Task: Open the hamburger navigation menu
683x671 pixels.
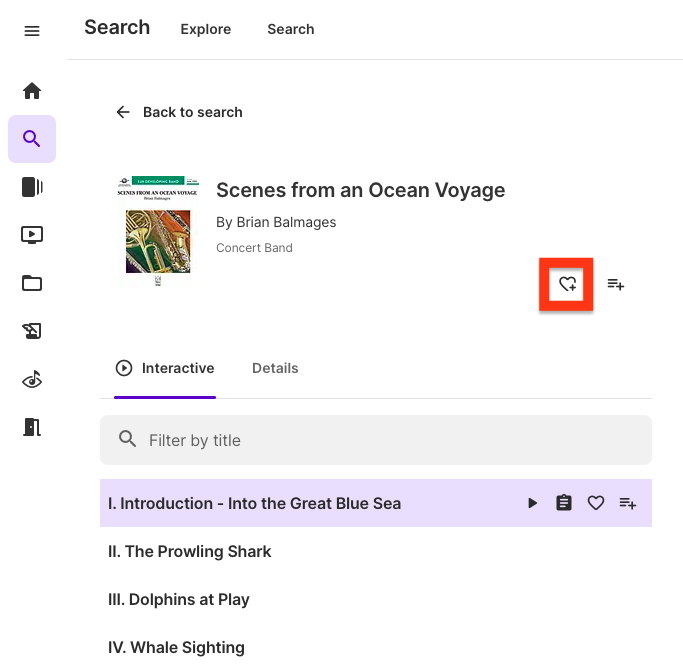Action: (x=32, y=31)
